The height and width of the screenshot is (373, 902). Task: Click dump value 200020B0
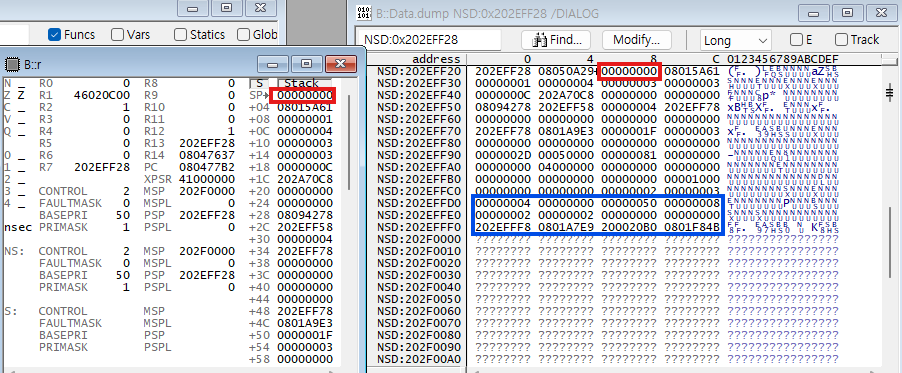pyautogui.click(x=629, y=227)
